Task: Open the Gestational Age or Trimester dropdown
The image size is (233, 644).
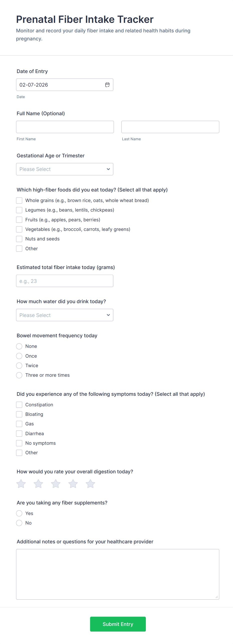Action: tap(65, 169)
